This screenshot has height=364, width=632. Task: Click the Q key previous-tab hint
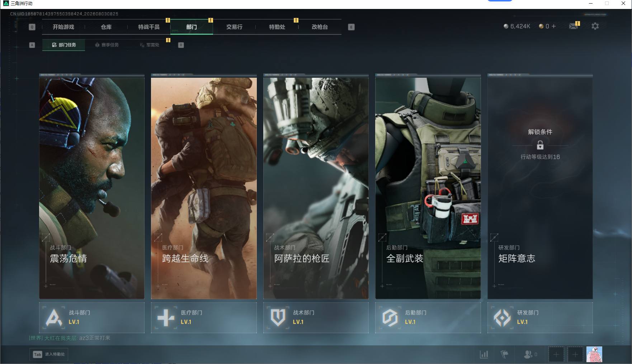32,27
